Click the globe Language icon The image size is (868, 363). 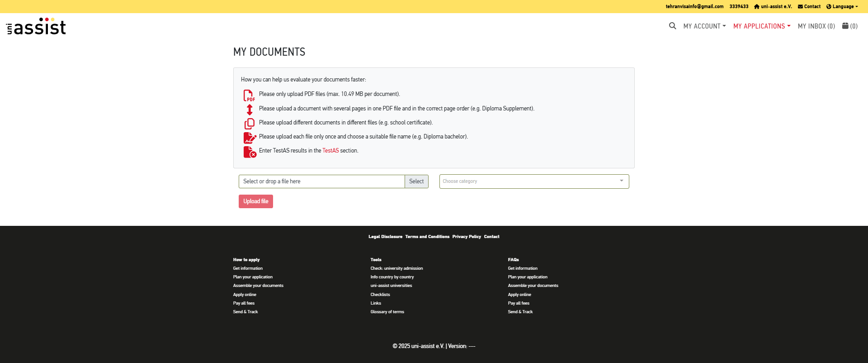[x=829, y=7]
